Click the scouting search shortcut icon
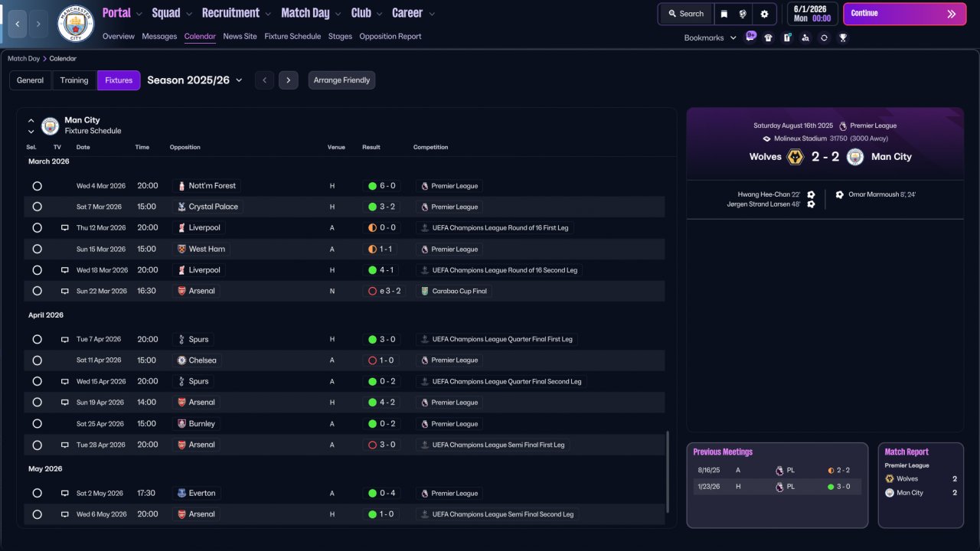Screen dimensions: 980x551 [805, 37]
